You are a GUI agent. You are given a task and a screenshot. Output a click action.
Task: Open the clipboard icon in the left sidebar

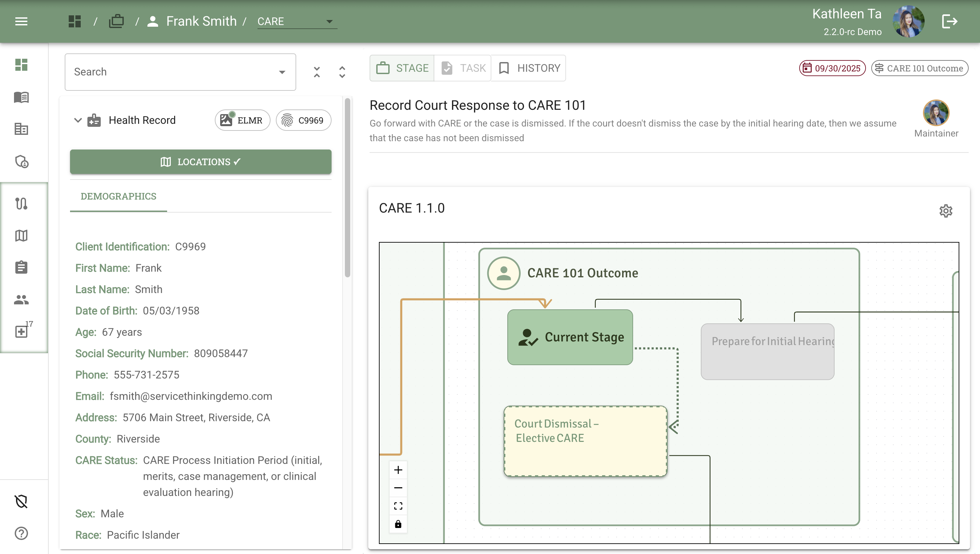(x=21, y=267)
